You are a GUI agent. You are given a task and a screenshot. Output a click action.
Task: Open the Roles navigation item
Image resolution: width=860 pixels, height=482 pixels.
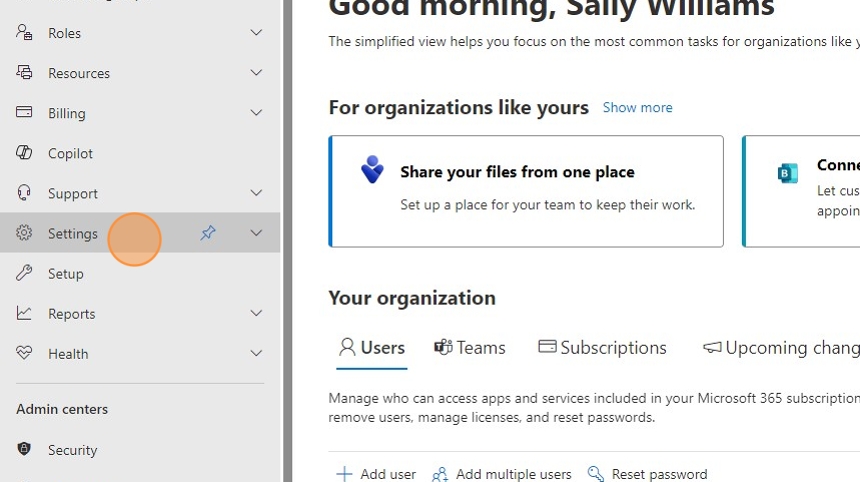coord(140,32)
